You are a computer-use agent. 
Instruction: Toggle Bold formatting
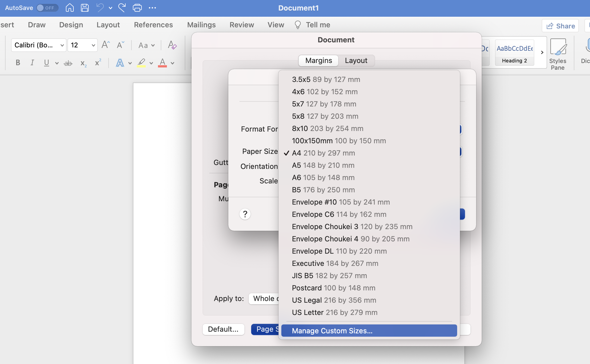(x=18, y=63)
